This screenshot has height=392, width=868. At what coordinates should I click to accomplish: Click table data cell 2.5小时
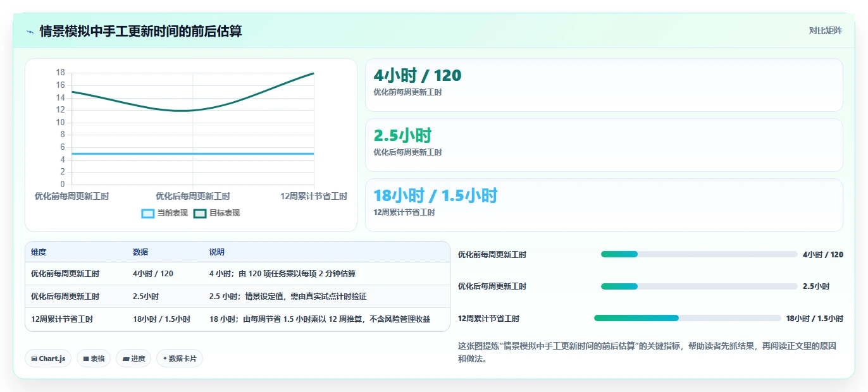[146, 297]
